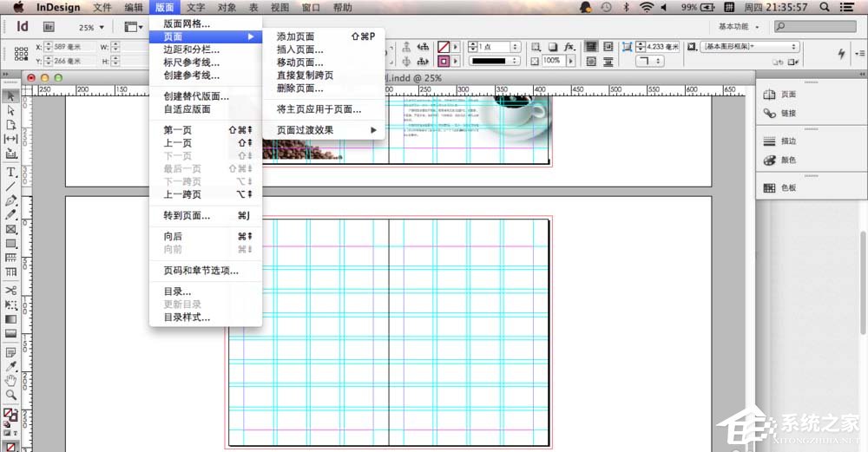Choose 插入页面 from the submenu
The image size is (868, 452).
pos(299,49)
